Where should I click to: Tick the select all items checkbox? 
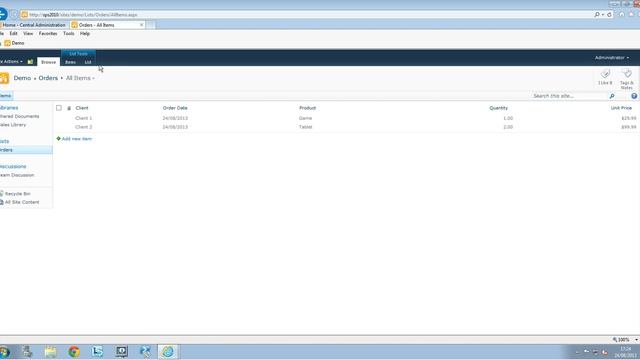[59, 108]
